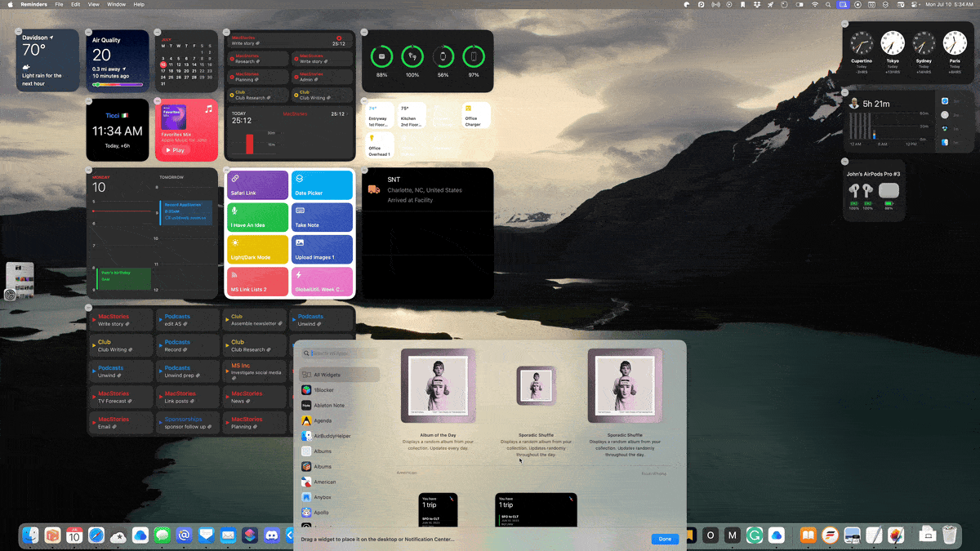Click Done in the widget gallery
The image size is (980, 551).
tap(665, 539)
